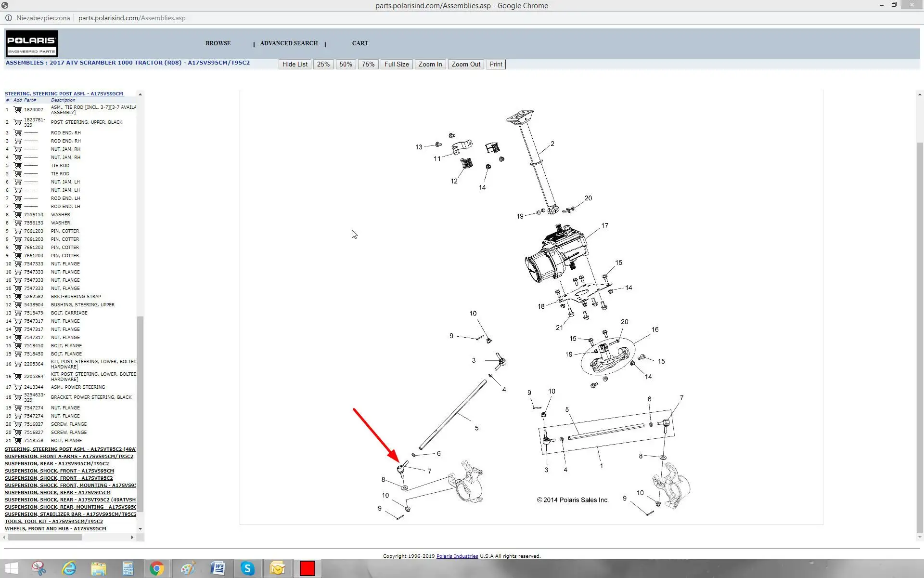Open Snipping Tool from taskbar
Screen dimensions: 924x578
(x=39, y=568)
